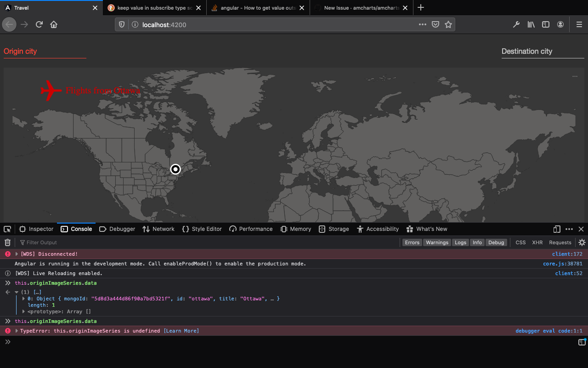Screen dimensions: 588x368
Task: Toggle the Logs filter
Action: click(461, 242)
